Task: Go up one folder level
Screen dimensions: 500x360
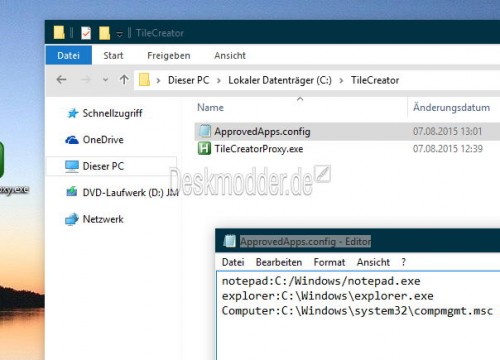Action: pos(124,80)
